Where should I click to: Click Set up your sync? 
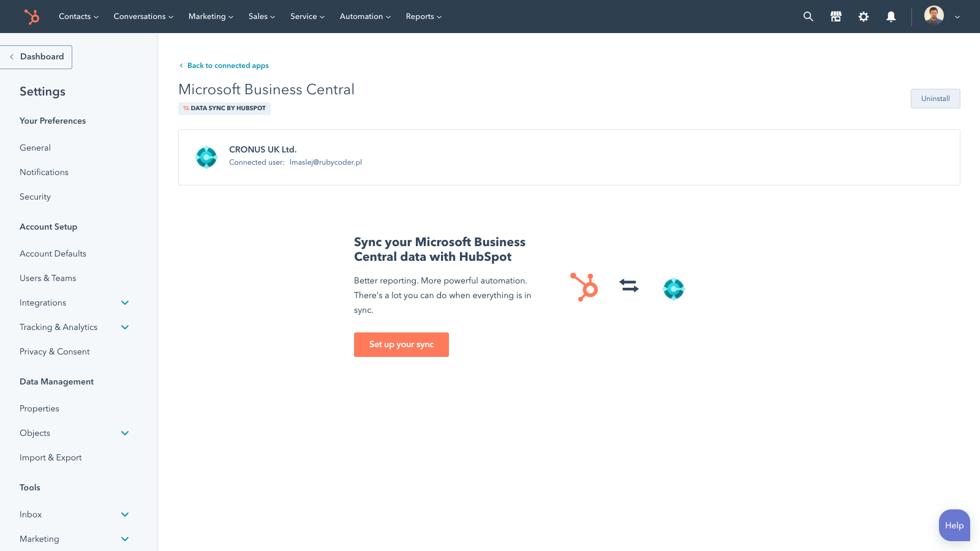pos(401,344)
